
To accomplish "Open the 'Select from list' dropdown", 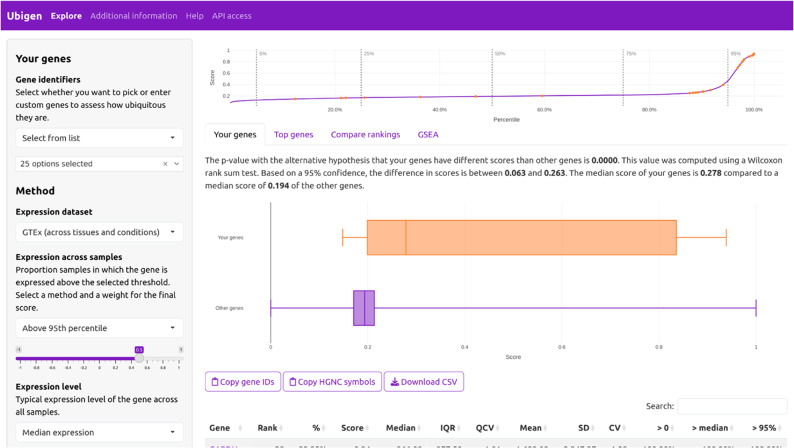I will (x=99, y=138).
